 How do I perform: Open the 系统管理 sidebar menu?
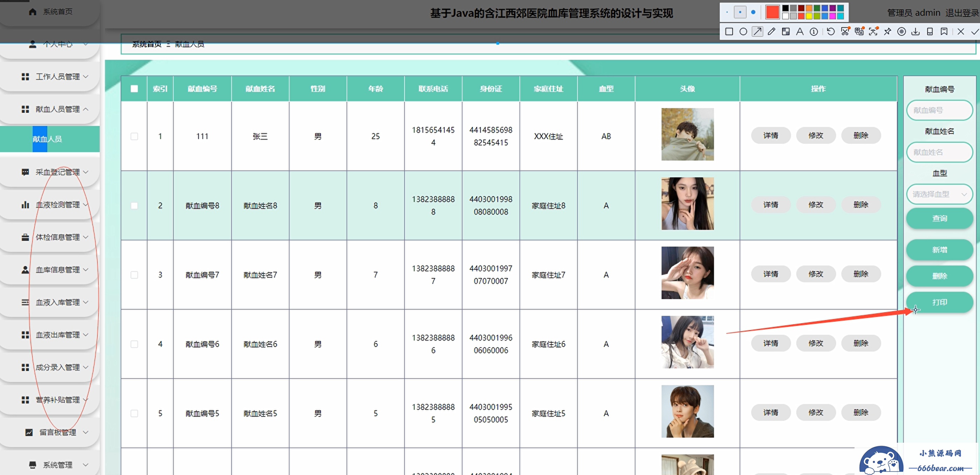tap(50, 465)
